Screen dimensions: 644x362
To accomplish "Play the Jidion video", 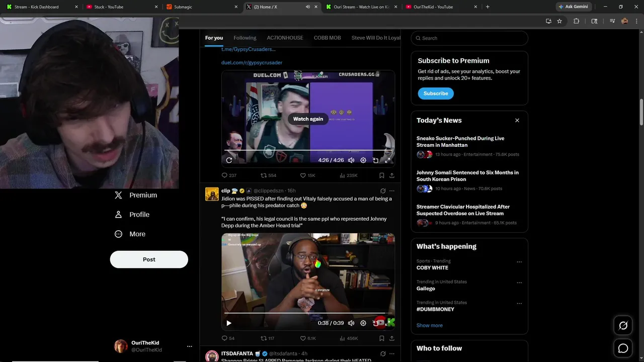I will 228,323.
